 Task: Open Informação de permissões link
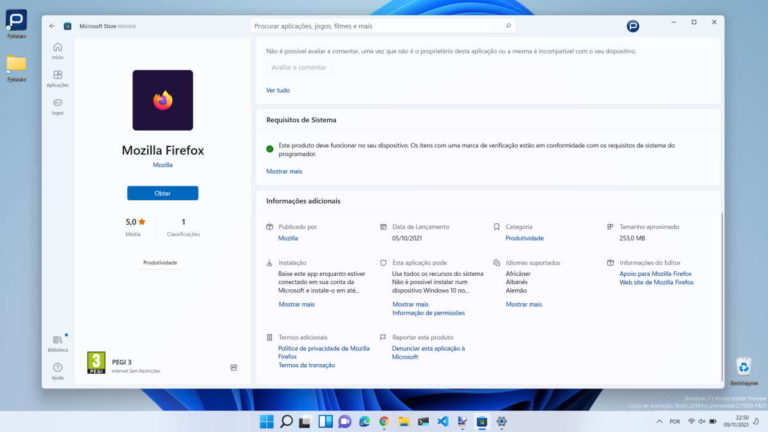(x=426, y=313)
